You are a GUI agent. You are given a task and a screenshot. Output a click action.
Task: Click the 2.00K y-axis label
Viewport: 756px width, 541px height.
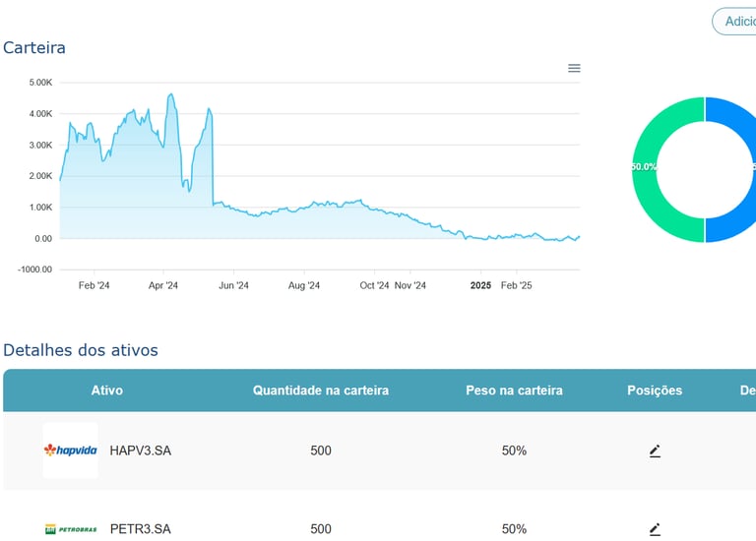coord(40,176)
